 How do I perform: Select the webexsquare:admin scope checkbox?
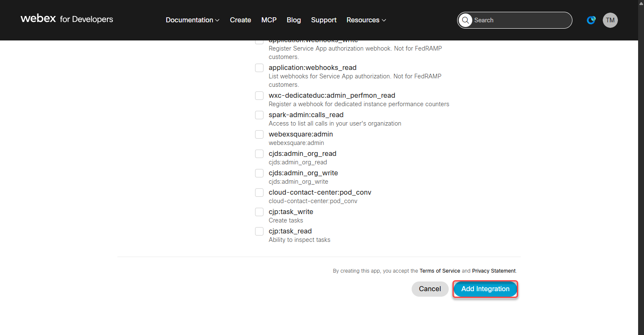[259, 134]
